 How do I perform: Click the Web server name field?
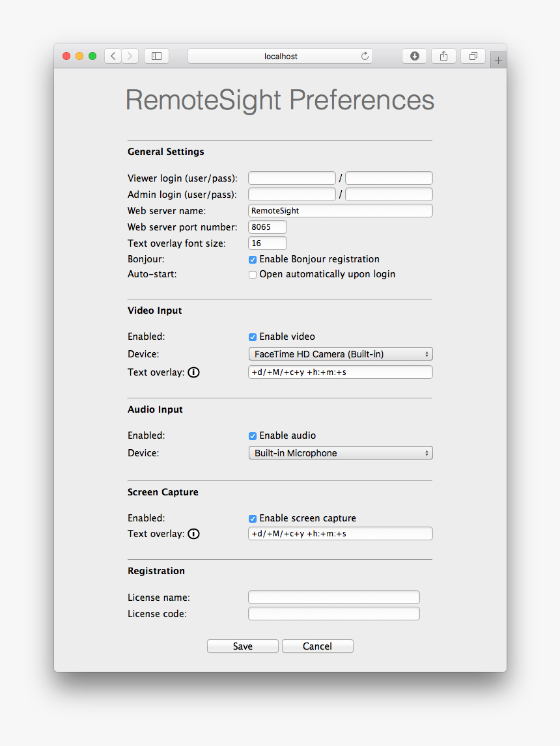(341, 211)
